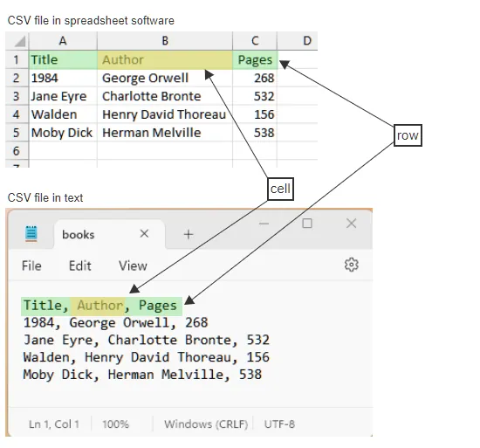Select column A header
Screen dimensions: 480x448
[63, 41]
